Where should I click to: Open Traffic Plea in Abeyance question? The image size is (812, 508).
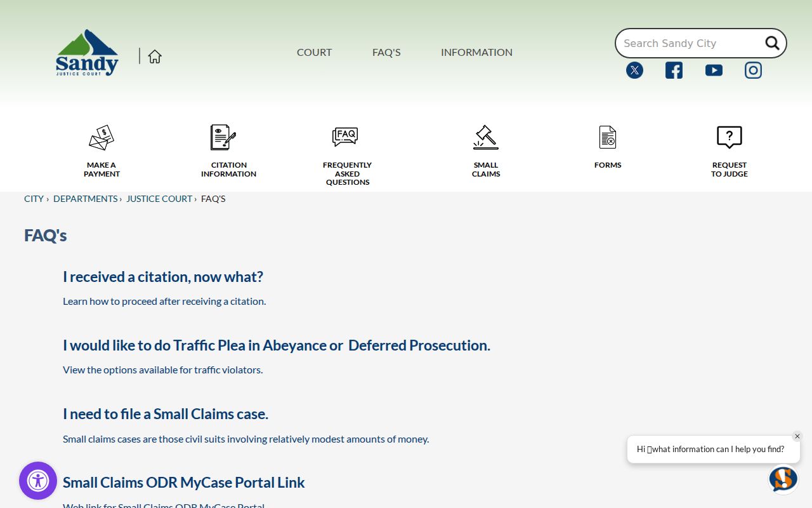[x=277, y=345]
